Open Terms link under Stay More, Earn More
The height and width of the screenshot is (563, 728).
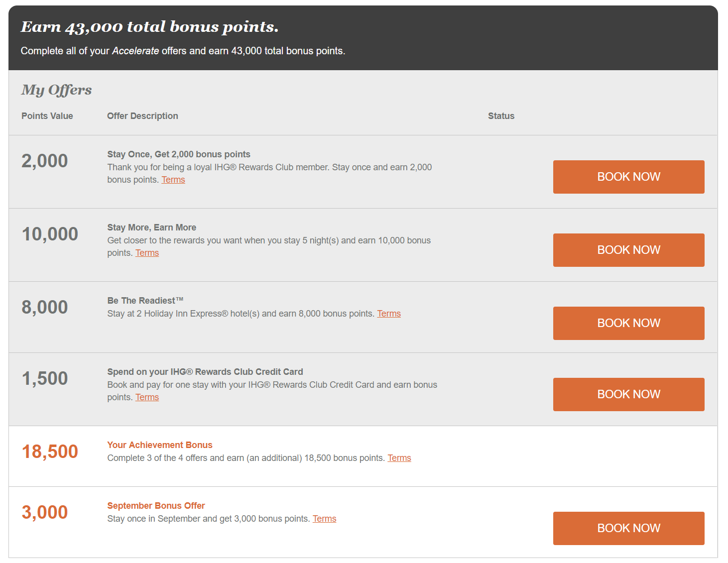pyautogui.click(x=147, y=253)
